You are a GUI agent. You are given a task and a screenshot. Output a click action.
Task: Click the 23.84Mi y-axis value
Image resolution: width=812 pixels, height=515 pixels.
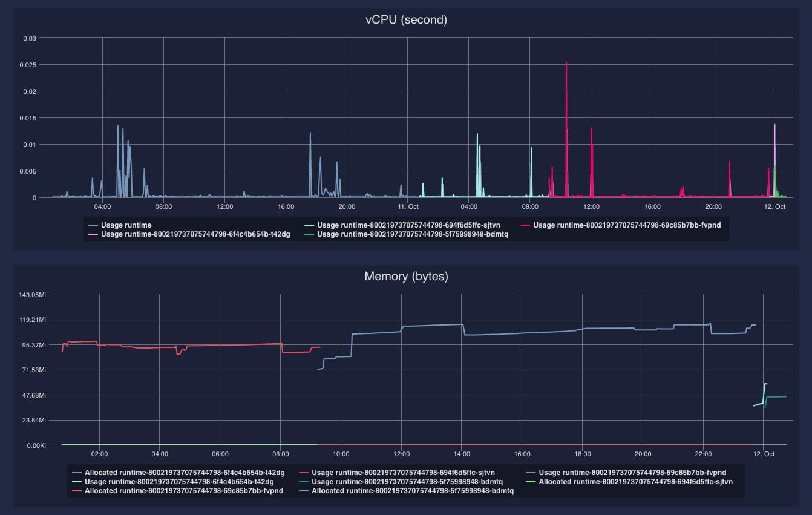(x=34, y=420)
